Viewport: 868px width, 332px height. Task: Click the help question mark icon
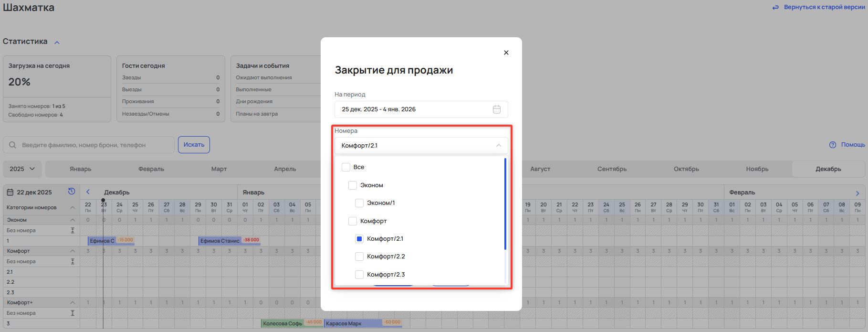pyautogui.click(x=833, y=145)
